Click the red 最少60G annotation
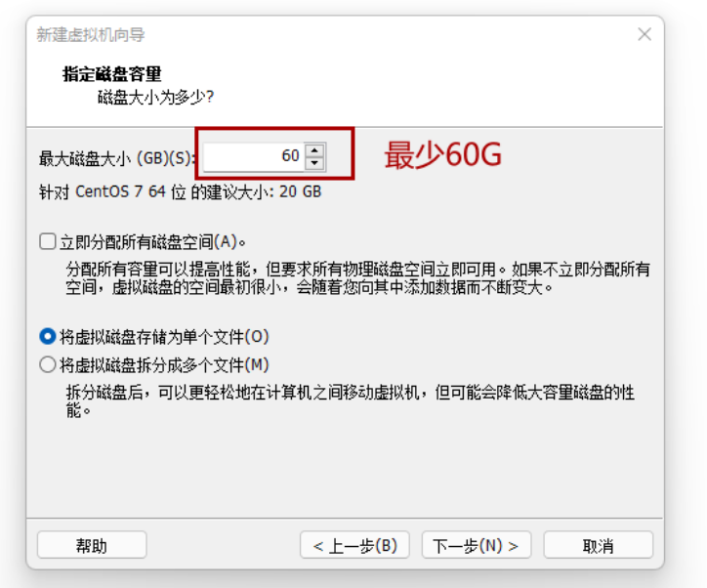The image size is (707, 588). 442,154
